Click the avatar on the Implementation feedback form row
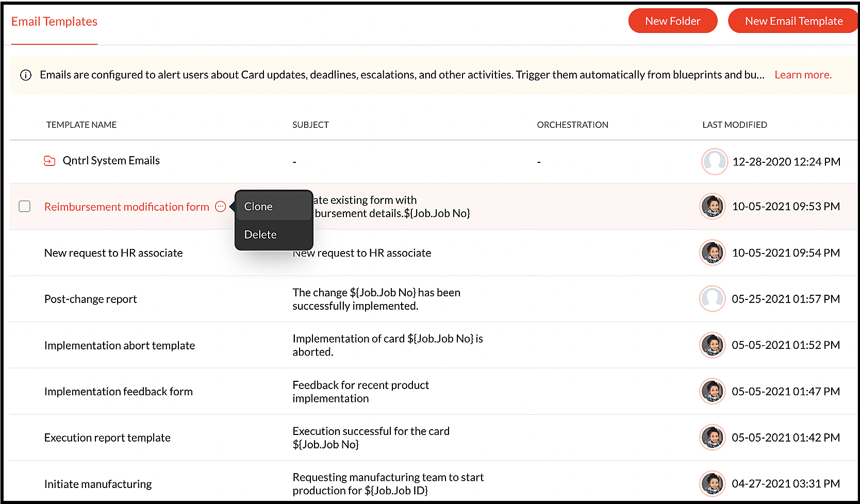 pos(712,391)
